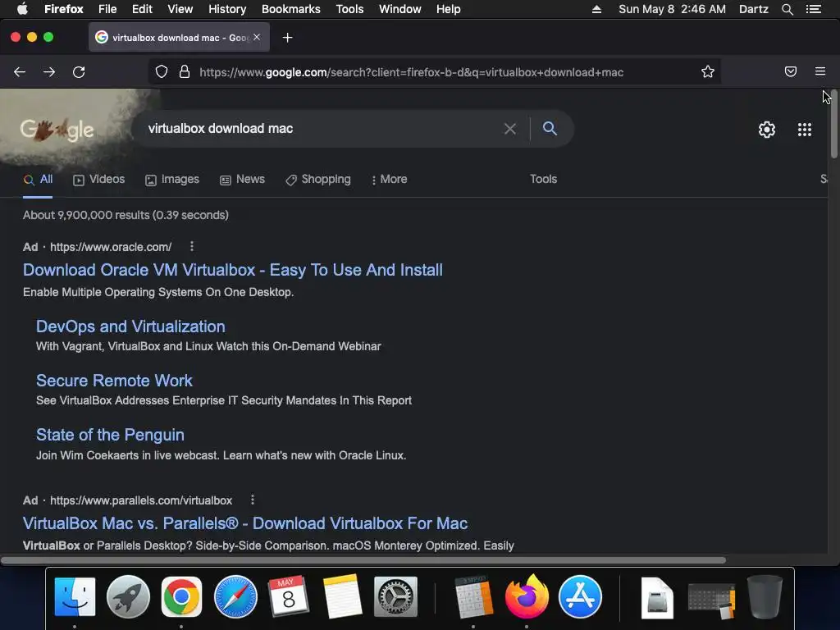This screenshot has width=840, height=630.
Task: Launch Google Chrome from the Dock
Action: [x=181, y=597]
